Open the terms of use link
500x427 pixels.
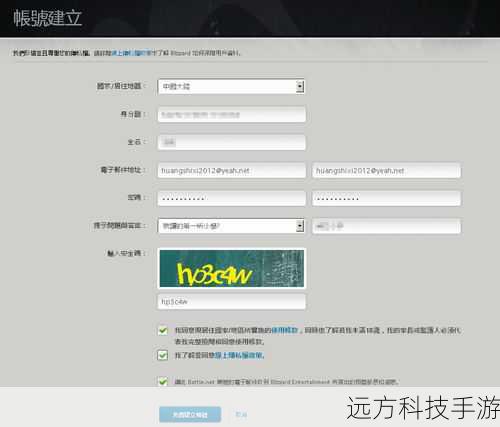pyautogui.click(x=285, y=330)
